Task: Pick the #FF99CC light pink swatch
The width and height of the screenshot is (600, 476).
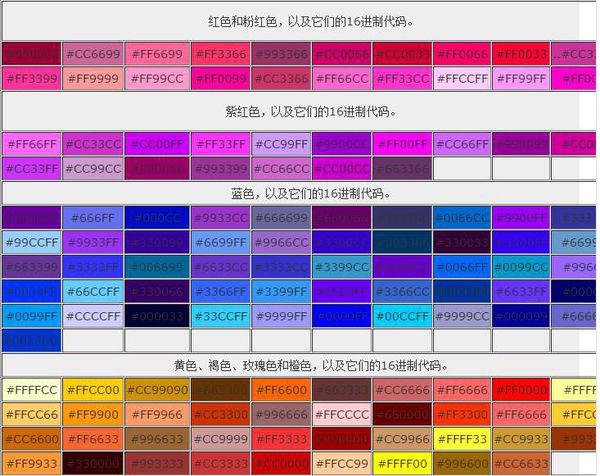Action: click(x=155, y=78)
